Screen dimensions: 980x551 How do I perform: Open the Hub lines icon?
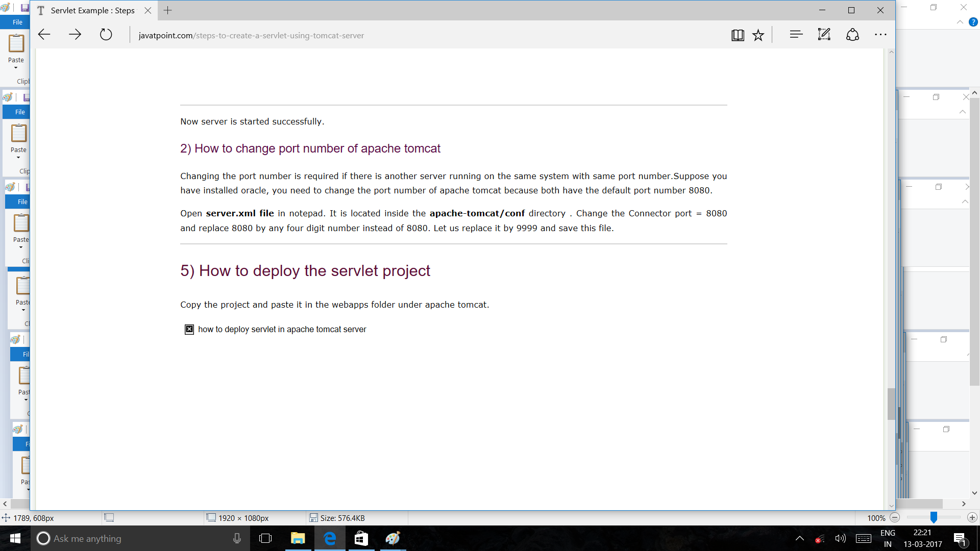[x=796, y=35]
